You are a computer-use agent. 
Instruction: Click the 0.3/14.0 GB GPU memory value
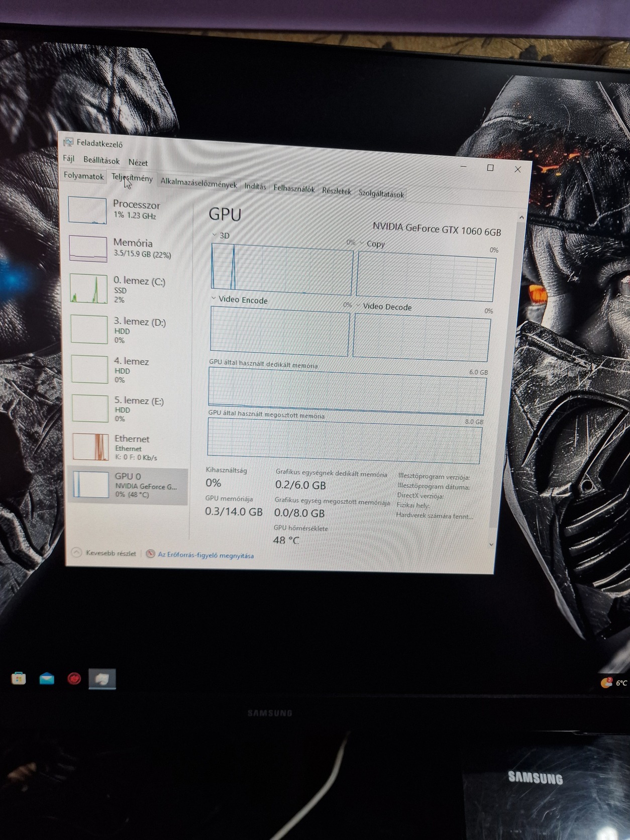click(234, 511)
